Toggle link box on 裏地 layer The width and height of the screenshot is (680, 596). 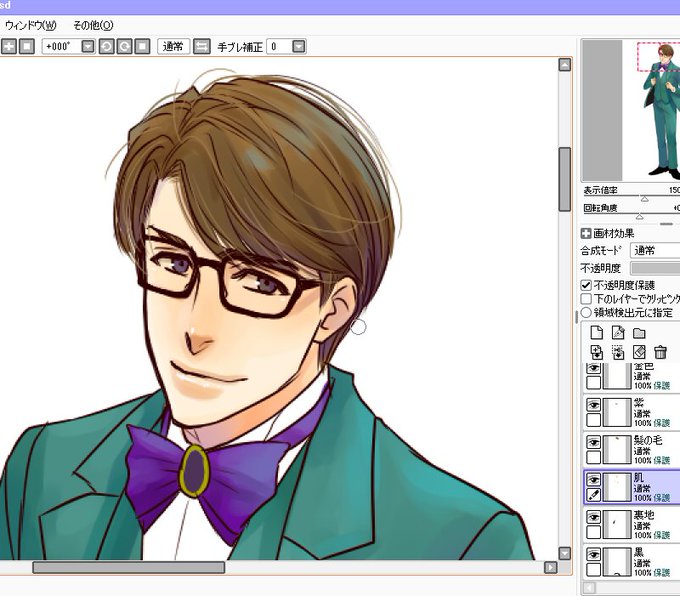tap(593, 532)
